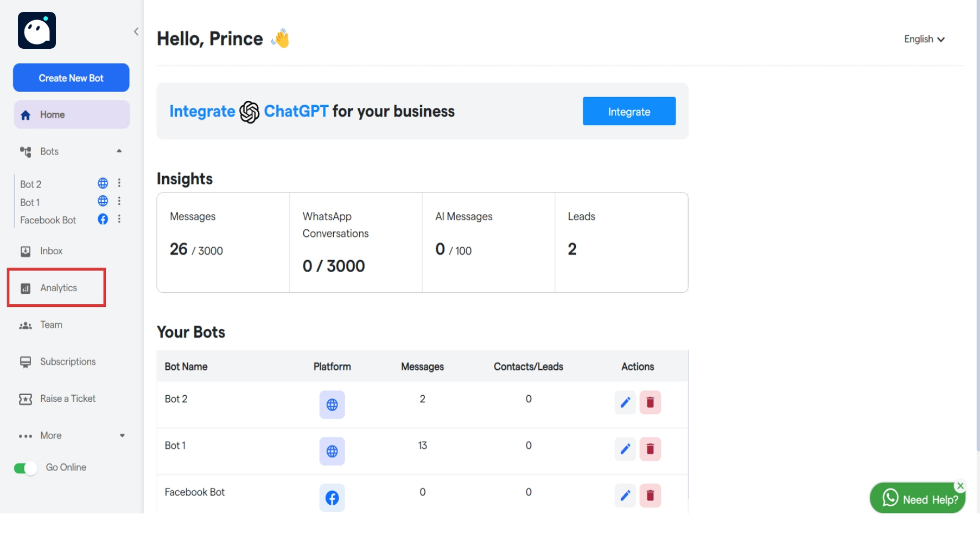
Task: Open Analytics from the sidebar
Action: pos(58,288)
